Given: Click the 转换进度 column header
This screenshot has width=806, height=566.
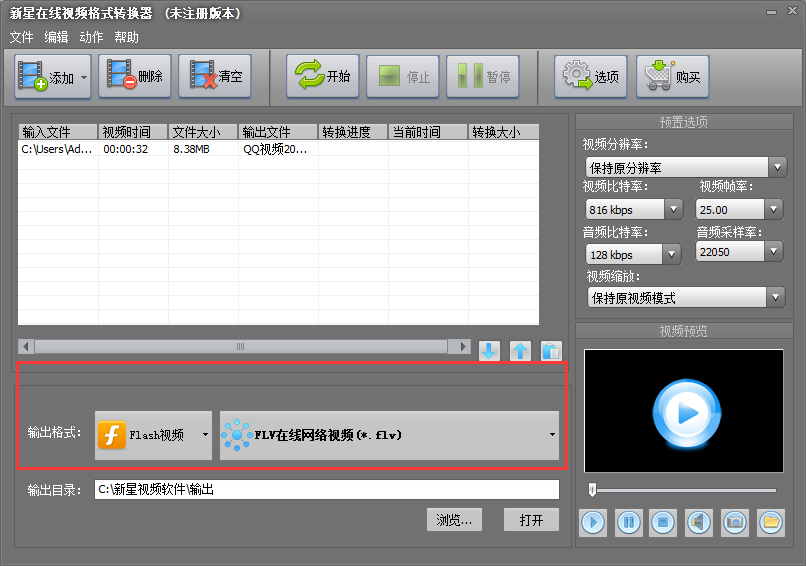Looking at the screenshot, I should coord(353,132).
